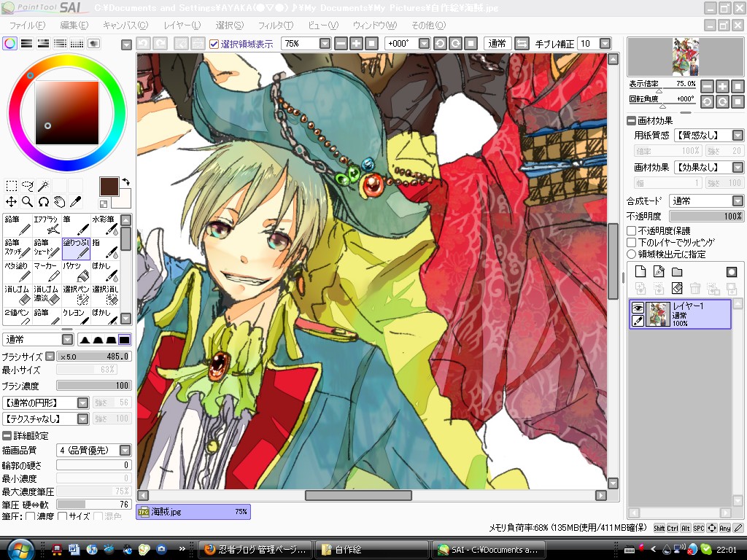Image resolution: width=747 pixels, height=560 pixels.
Task: Switch to 海賊.jpg document tab
Action: pyautogui.click(x=193, y=512)
